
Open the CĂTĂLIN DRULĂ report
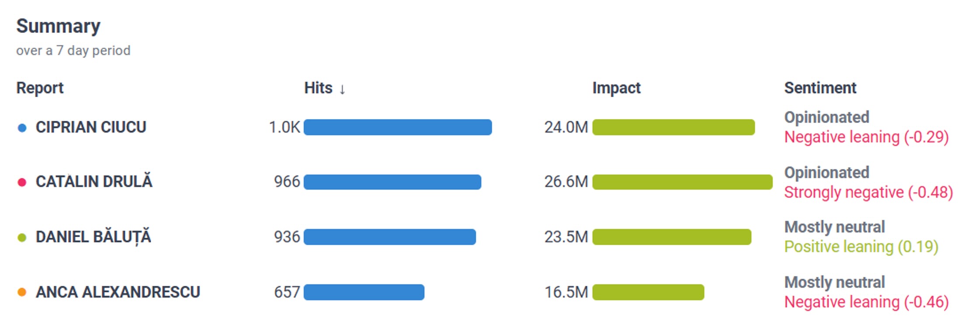(x=94, y=182)
